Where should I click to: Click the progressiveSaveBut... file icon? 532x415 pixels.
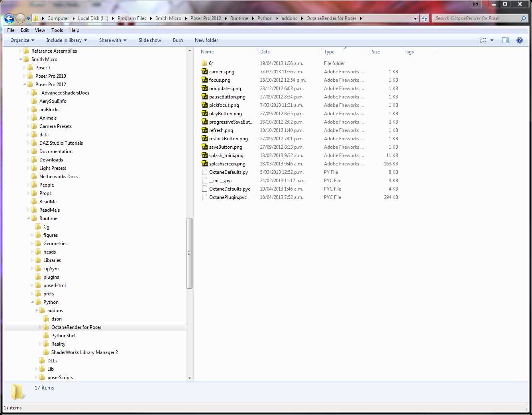pyautogui.click(x=205, y=122)
